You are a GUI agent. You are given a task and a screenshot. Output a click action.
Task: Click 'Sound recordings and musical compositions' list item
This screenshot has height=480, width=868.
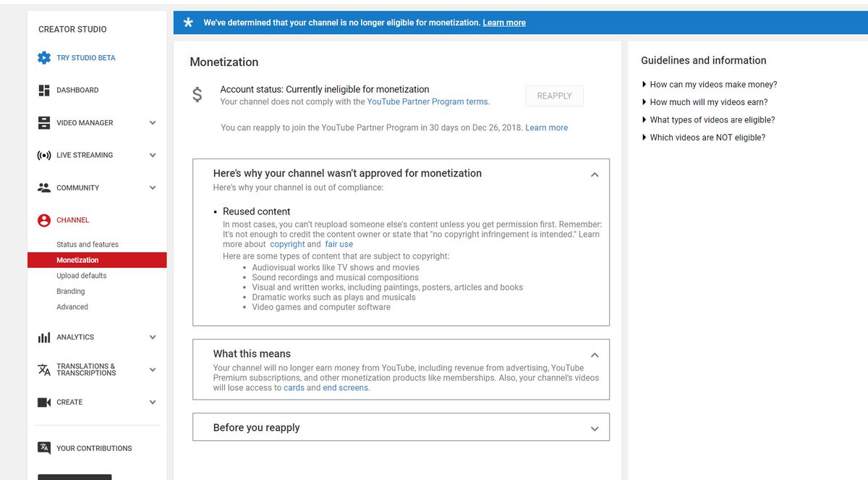pos(336,277)
